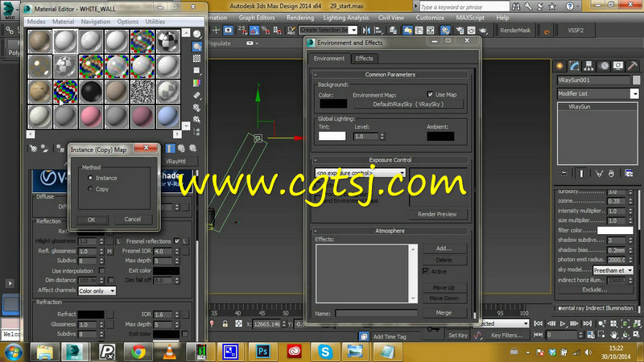This screenshot has width=644, height=362.
Task: Open the Utilities hammer panel tab
Action: 633,66
